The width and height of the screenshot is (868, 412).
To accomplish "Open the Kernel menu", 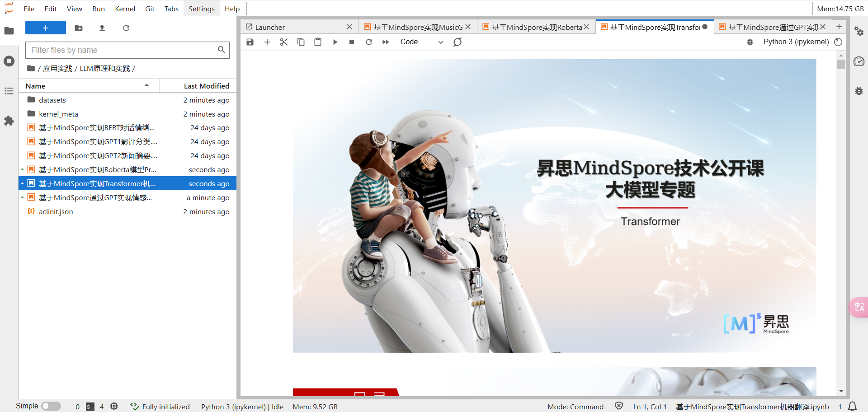I will pos(125,9).
